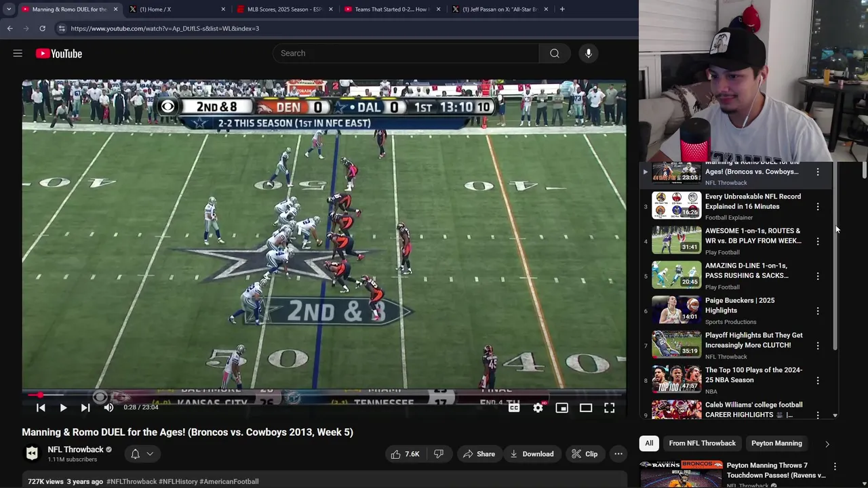The height and width of the screenshot is (488, 868).
Task: Open Peyton Manning Throws 7 Touchdown Passes
Action: click(x=776, y=470)
